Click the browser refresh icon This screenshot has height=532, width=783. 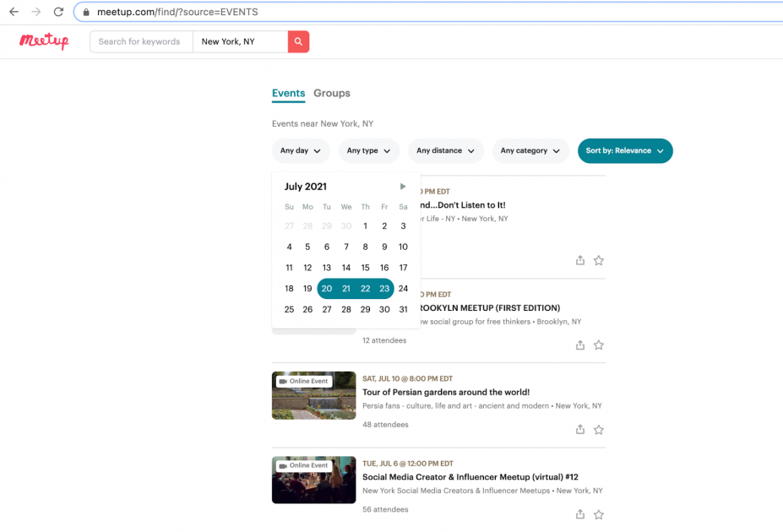coord(57,12)
